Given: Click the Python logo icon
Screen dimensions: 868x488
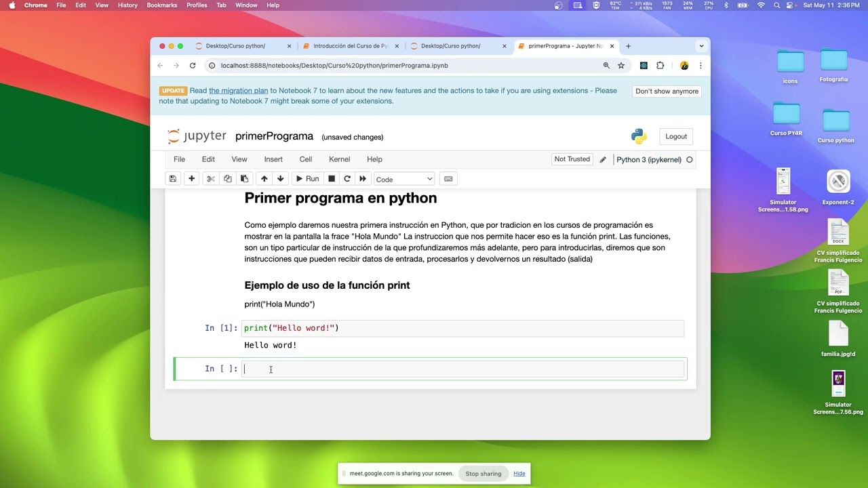Looking at the screenshot, I should (x=639, y=136).
